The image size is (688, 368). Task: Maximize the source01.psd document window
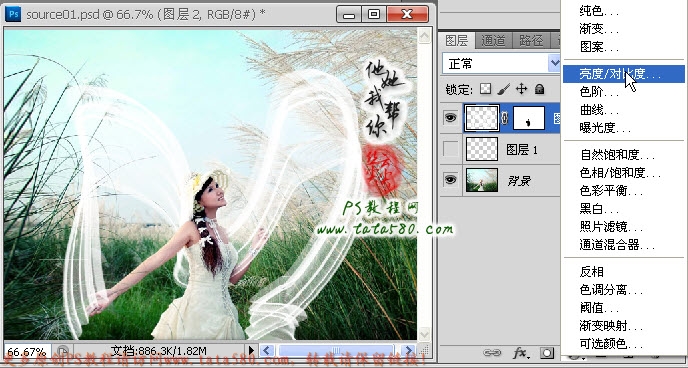click(374, 14)
